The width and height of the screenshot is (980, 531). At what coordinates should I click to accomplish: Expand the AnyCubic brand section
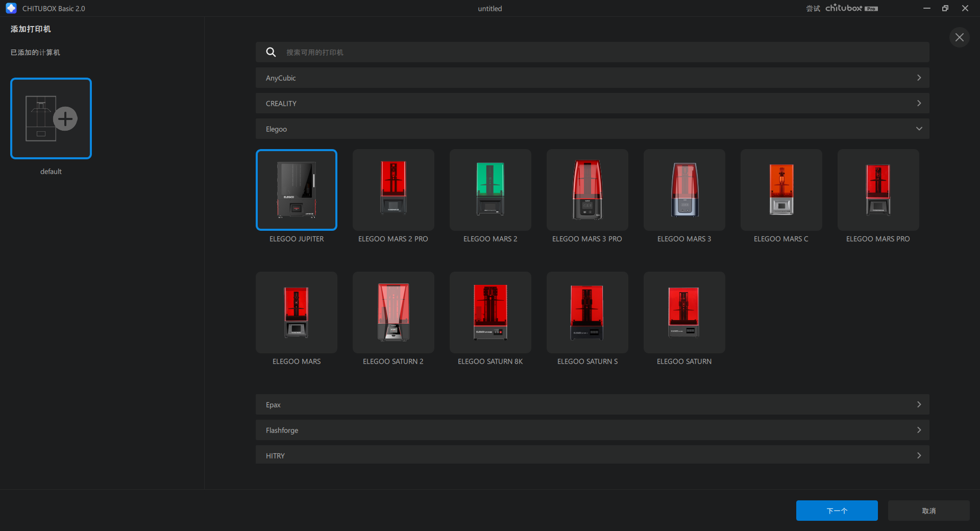click(593, 78)
